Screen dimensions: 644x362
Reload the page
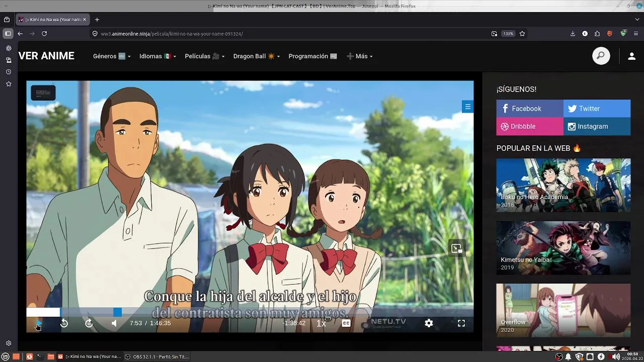point(44,34)
